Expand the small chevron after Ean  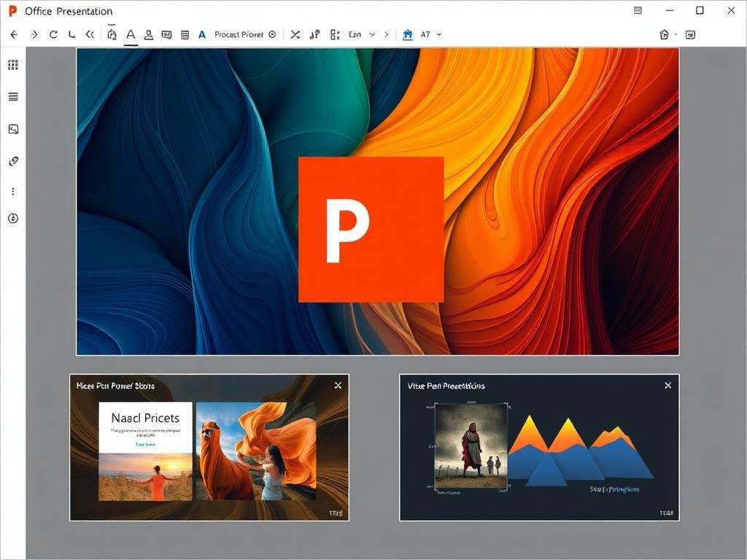pyautogui.click(x=372, y=35)
